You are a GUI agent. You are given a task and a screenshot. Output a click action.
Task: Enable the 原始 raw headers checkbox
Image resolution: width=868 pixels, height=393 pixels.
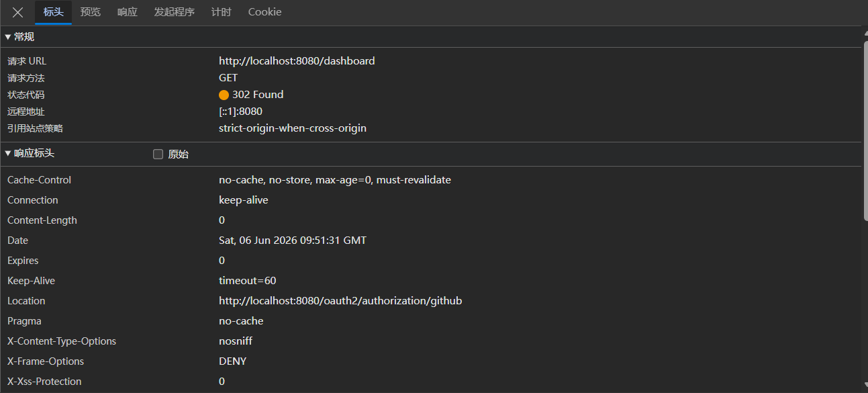coord(158,154)
